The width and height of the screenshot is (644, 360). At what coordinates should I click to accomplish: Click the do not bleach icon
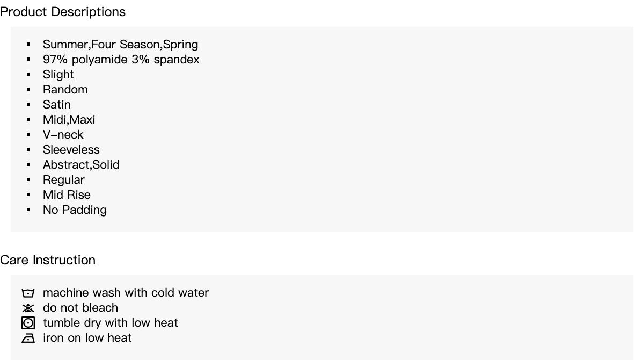pyautogui.click(x=28, y=308)
